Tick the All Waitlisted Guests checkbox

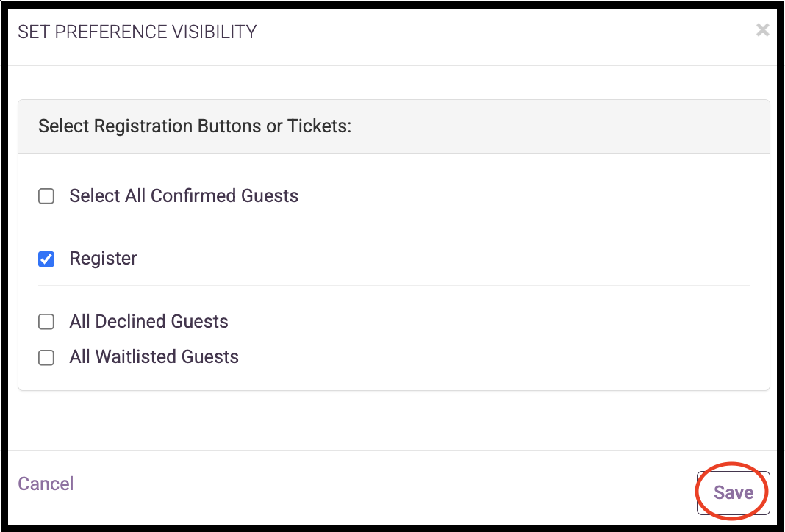click(46, 357)
